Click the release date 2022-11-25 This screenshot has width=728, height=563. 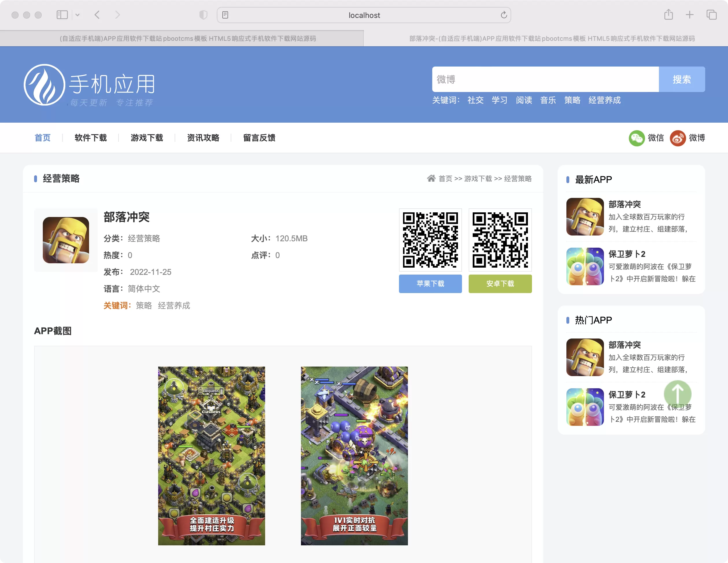(150, 272)
